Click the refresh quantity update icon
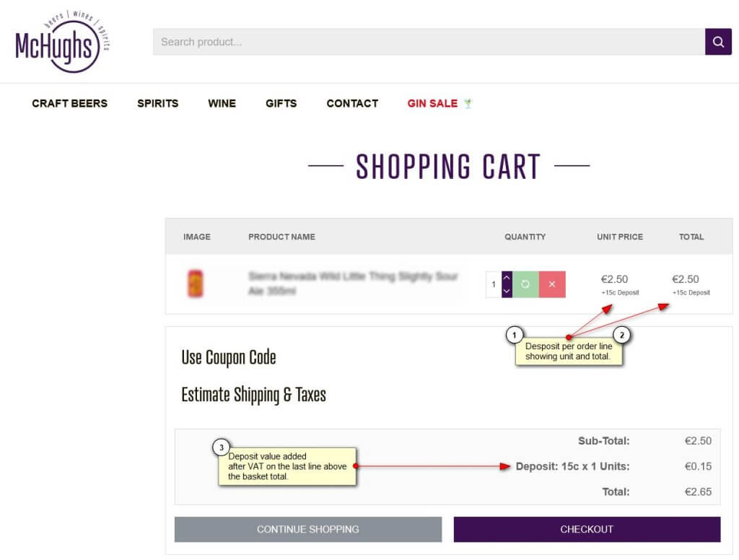The width and height of the screenshot is (739, 560). tap(525, 284)
